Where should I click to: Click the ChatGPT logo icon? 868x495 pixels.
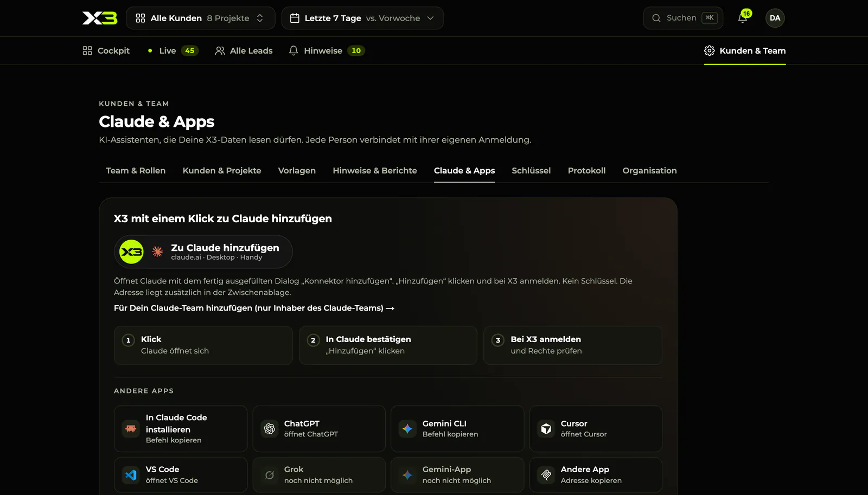click(x=269, y=428)
